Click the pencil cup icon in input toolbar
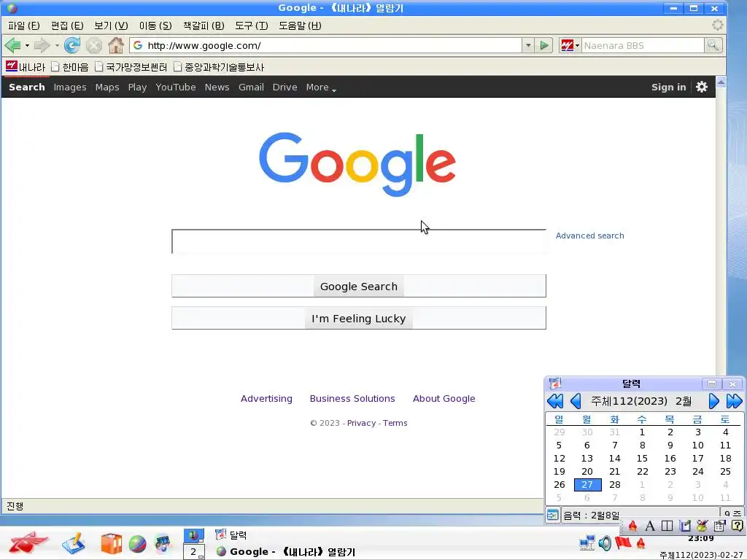Viewport: 747px width, 560px height. pyautogui.click(x=702, y=526)
